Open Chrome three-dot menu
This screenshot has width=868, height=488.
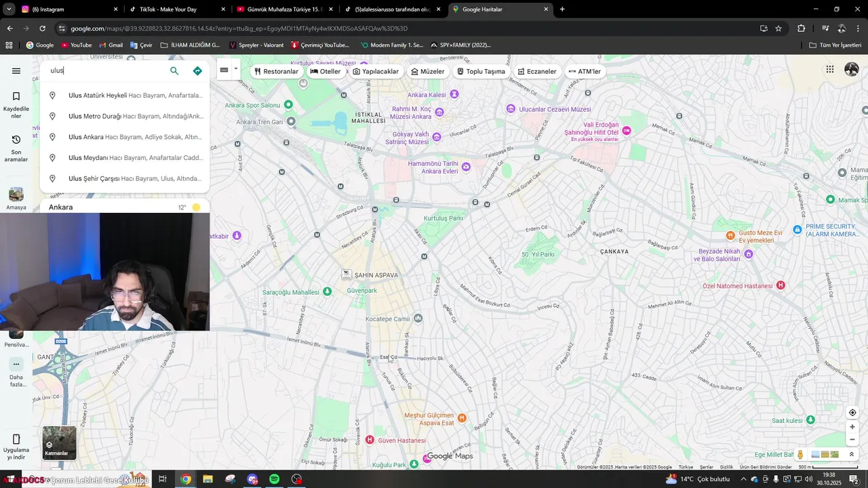coord(859,28)
